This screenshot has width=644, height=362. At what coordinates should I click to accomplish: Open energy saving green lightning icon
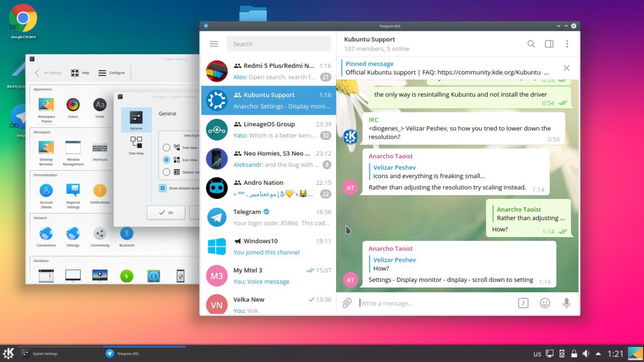coord(127,276)
